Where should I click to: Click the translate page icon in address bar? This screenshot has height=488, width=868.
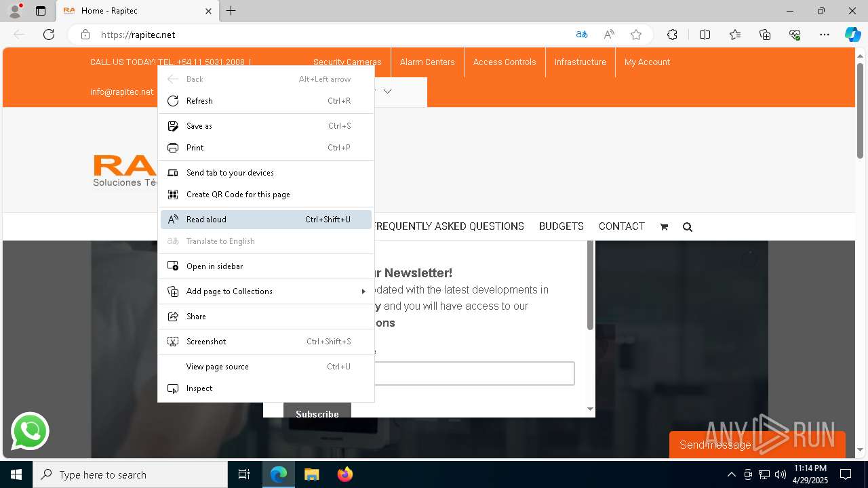582,35
